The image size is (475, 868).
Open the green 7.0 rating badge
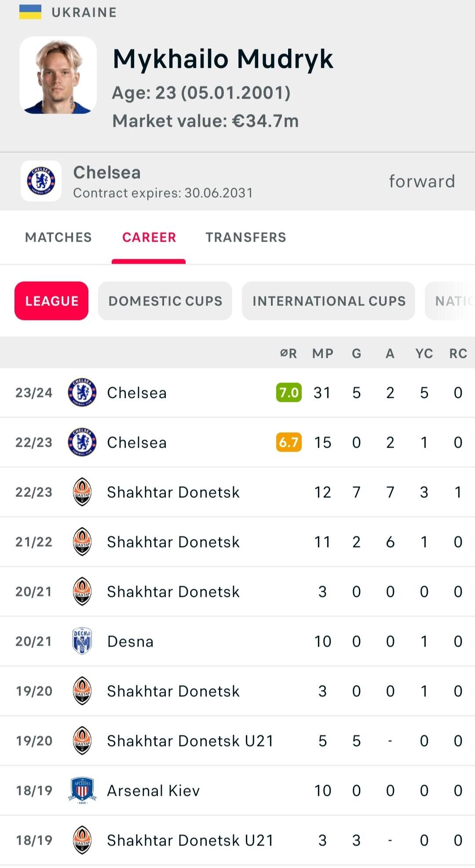click(289, 392)
